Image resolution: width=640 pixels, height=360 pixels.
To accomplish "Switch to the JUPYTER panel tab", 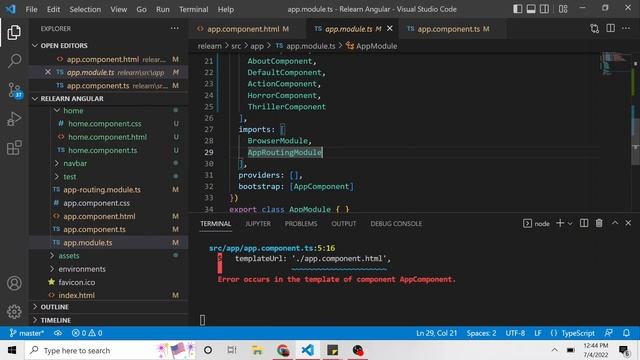I will pyautogui.click(x=258, y=224).
